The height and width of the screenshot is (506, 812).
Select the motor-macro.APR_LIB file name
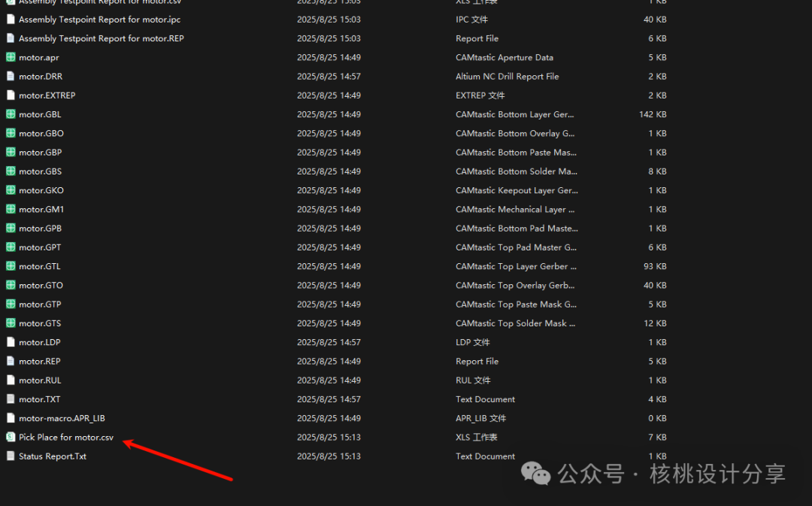click(x=56, y=418)
